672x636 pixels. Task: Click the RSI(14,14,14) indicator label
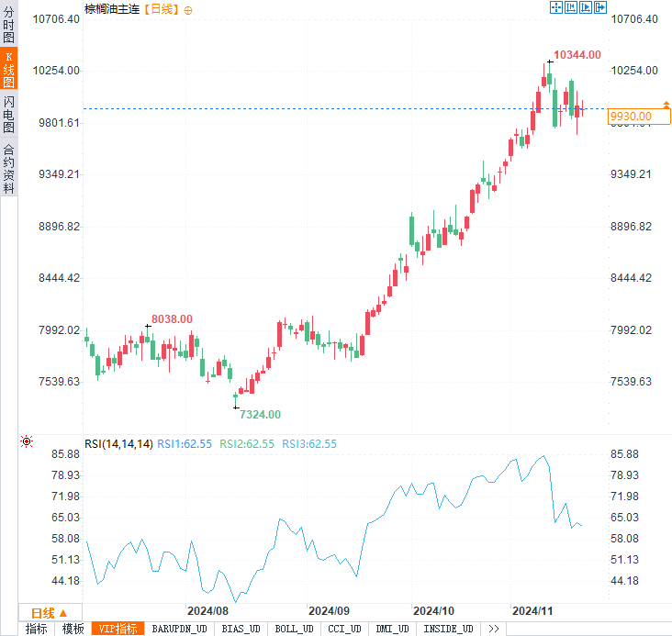[118, 443]
